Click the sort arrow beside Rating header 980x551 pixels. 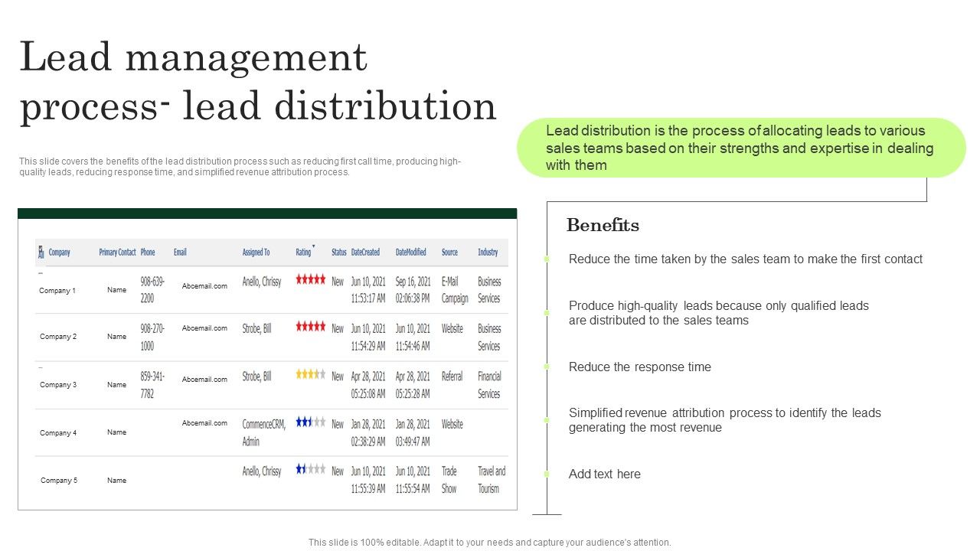(314, 246)
